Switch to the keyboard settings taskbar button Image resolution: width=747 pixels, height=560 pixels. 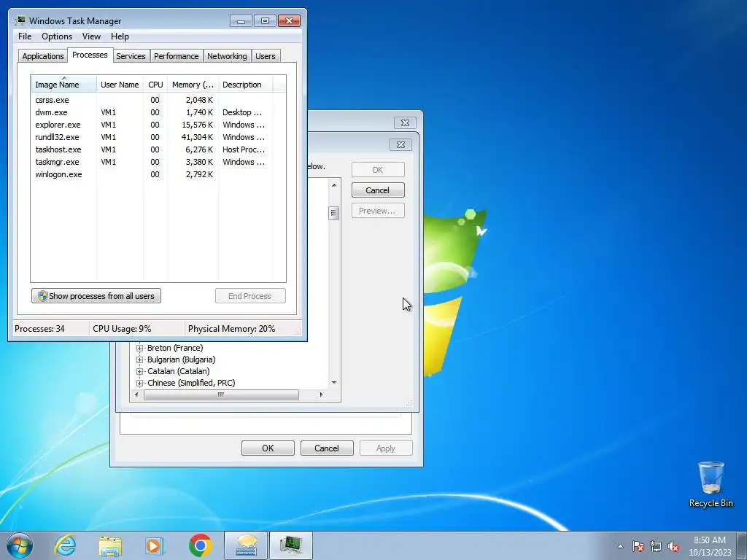pyautogui.click(x=246, y=545)
